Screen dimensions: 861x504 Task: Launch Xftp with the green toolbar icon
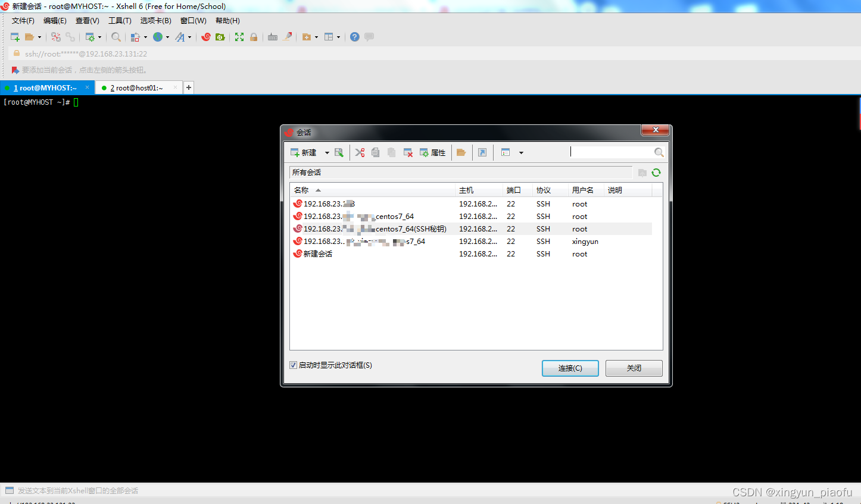click(220, 37)
